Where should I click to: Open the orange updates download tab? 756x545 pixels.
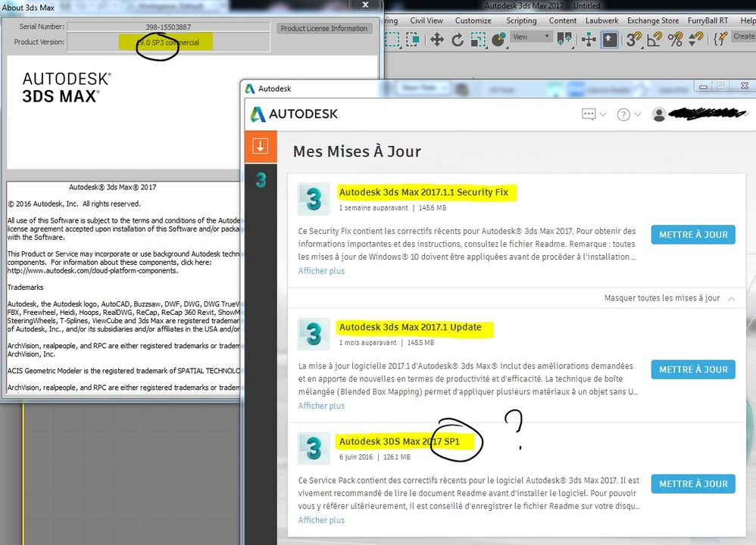[x=261, y=146]
